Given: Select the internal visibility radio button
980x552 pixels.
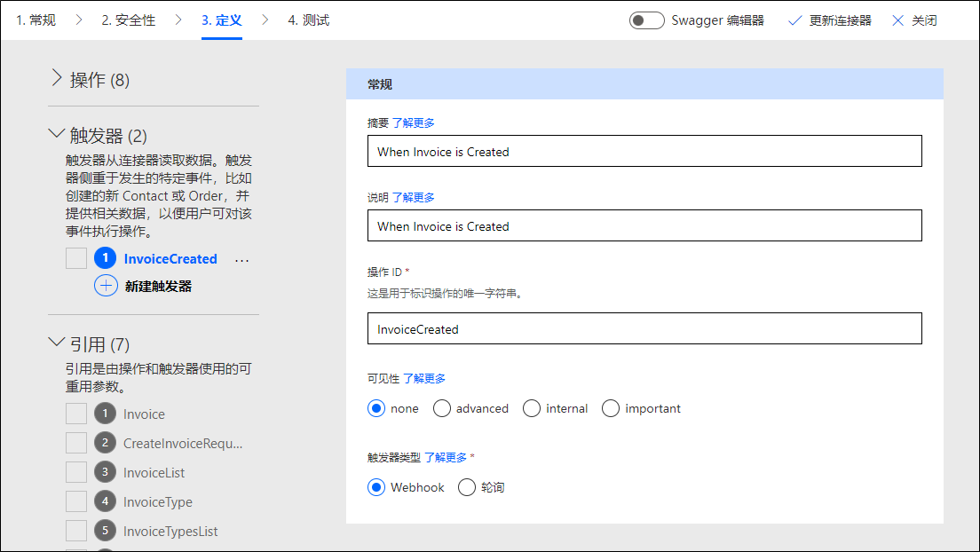Looking at the screenshot, I should click(532, 408).
